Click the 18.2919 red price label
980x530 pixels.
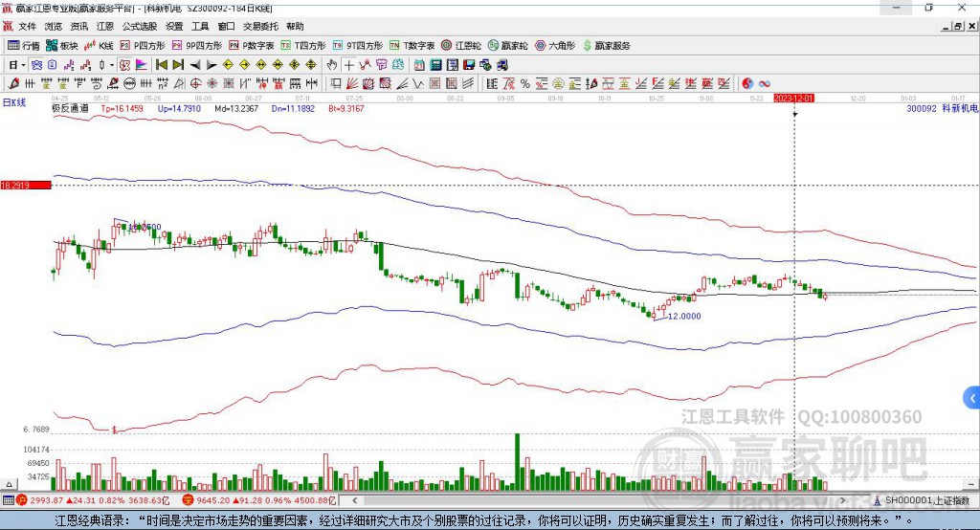(26, 185)
